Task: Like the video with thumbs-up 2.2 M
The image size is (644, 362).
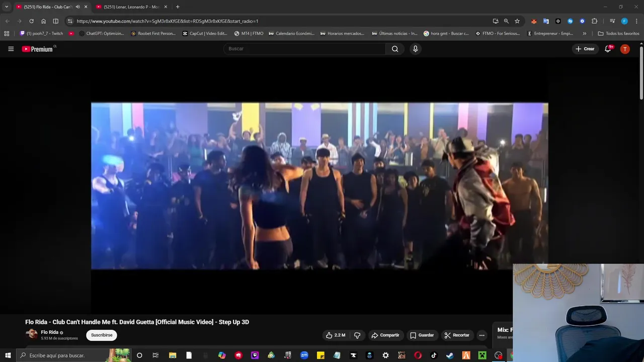Action: point(336,335)
